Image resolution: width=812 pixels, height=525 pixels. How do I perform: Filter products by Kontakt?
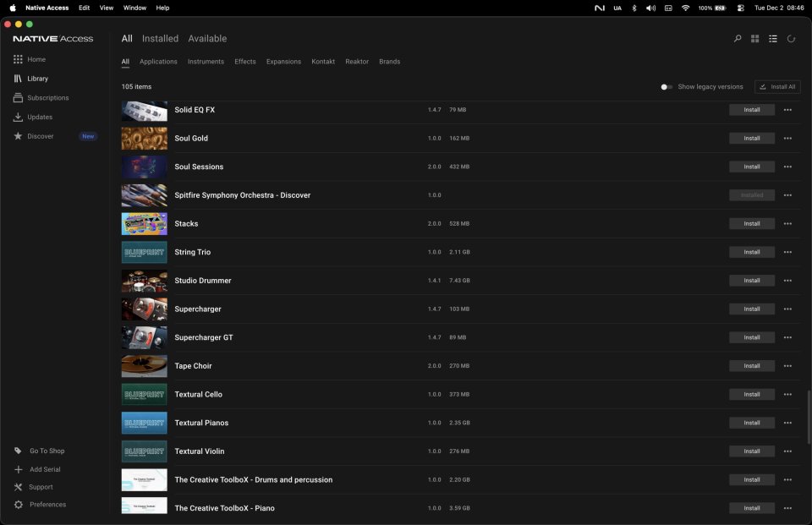coord(322,61)
